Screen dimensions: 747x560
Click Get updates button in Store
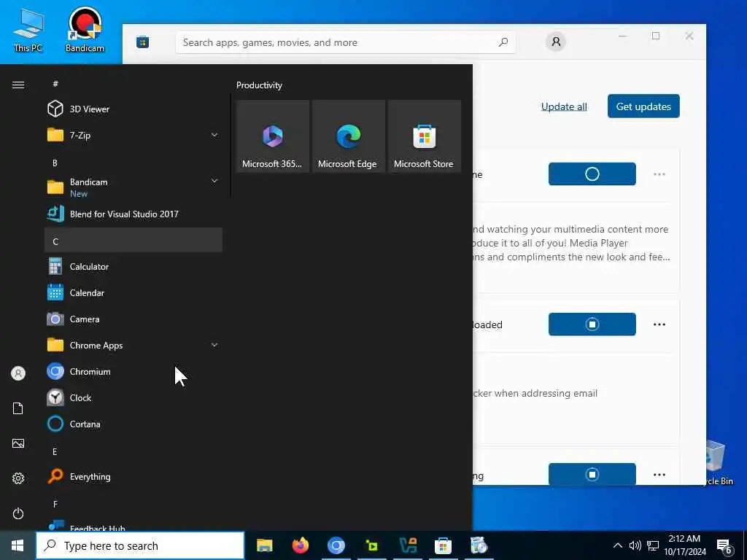point(643,106)
